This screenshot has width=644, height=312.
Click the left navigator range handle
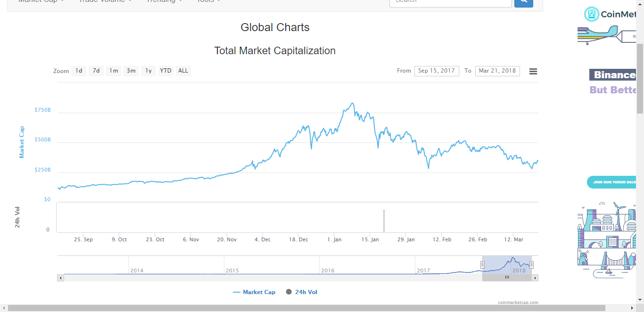[482, 264]
